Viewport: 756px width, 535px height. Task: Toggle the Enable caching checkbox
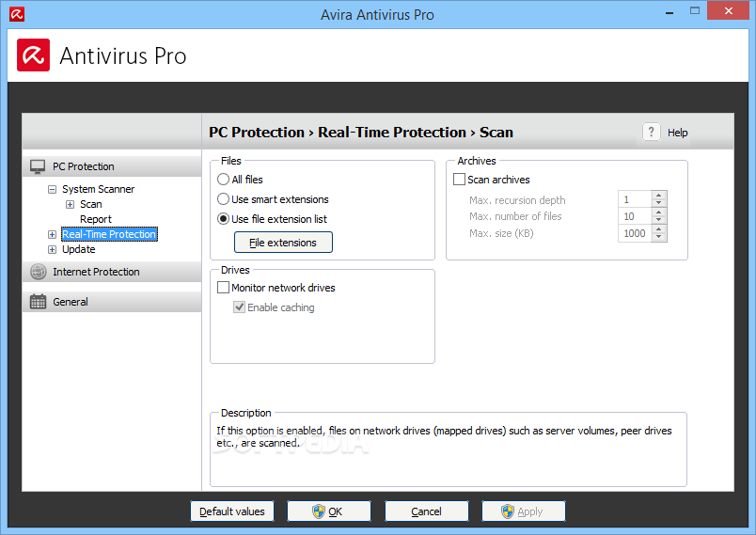pyautogui.click(x=239, y=307)
